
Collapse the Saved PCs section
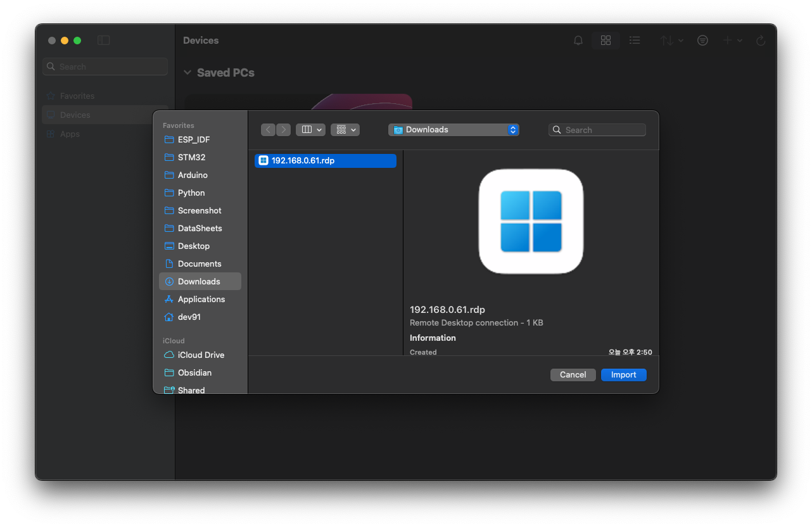tap(187, 73)
